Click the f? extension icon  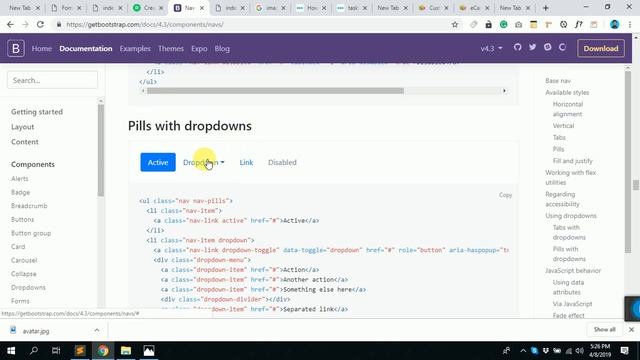click(579, 24)
